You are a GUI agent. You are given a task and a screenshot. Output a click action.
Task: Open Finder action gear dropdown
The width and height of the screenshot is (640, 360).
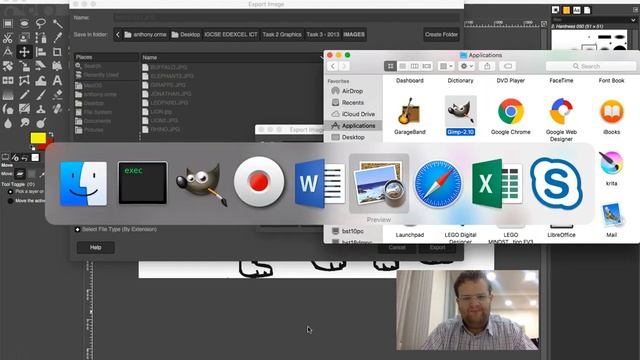pos(467,66)
